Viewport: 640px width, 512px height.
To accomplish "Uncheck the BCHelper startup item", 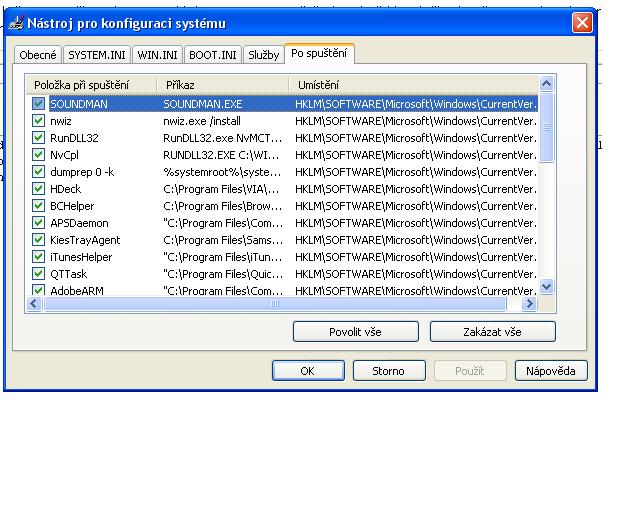I will coord(38,206).
